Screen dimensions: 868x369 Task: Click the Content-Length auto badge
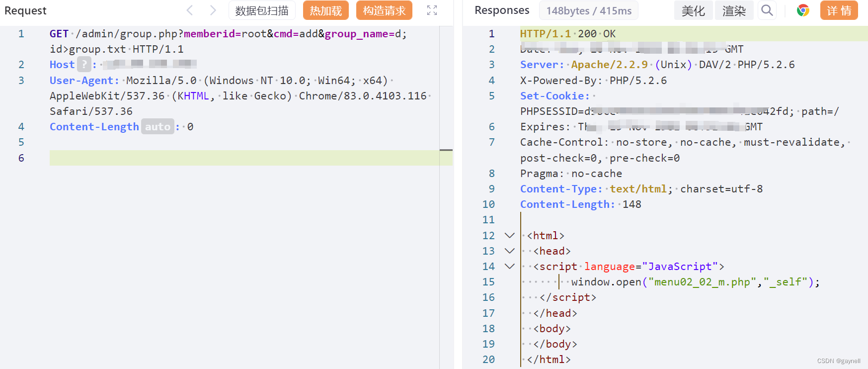158,127
